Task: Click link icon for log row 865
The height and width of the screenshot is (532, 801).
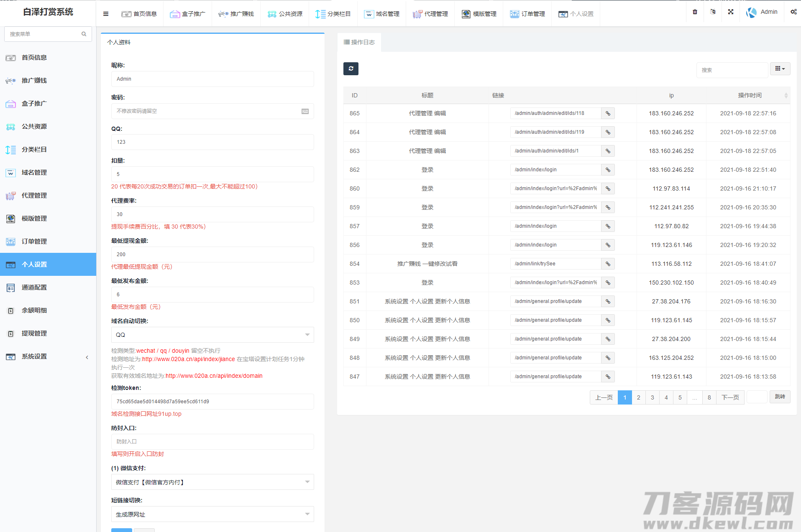Action: (x=608, y=113)
